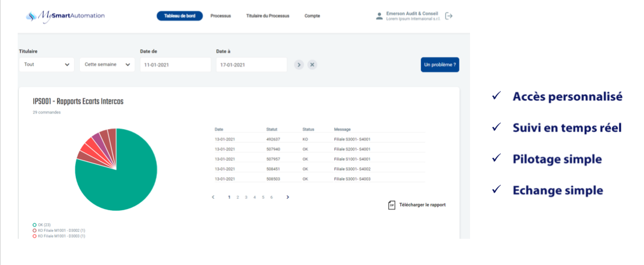Image resolution: width=644 pixels, height=265 pixels.
Task: Go to next page of results arrow
Action: [287, 197]
